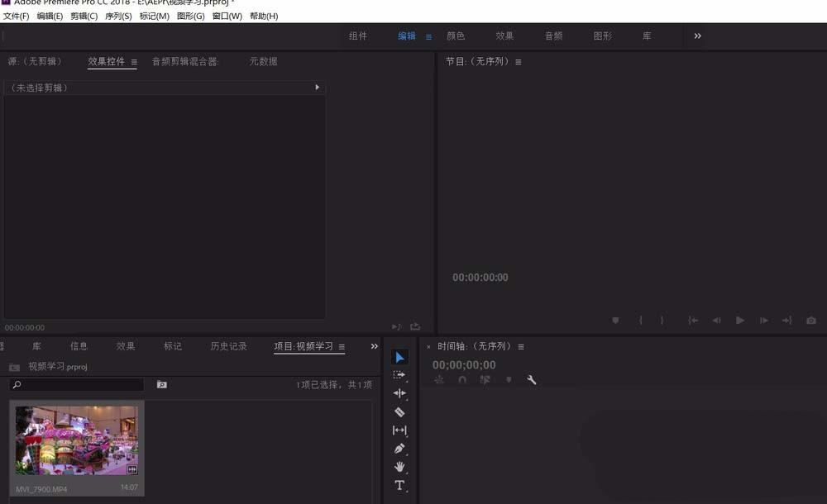This screenshot has width=827, height=504.
Task: Select the Pen tool in the toolbar
Action: pos(399,448)
